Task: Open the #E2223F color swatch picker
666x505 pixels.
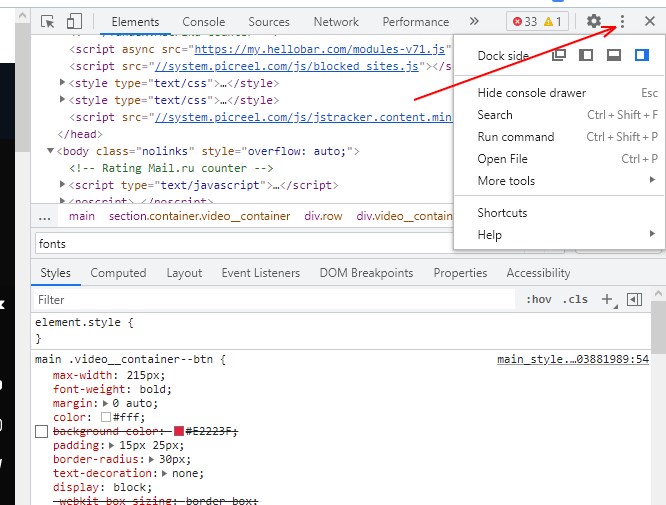Action: click(179, 431)
